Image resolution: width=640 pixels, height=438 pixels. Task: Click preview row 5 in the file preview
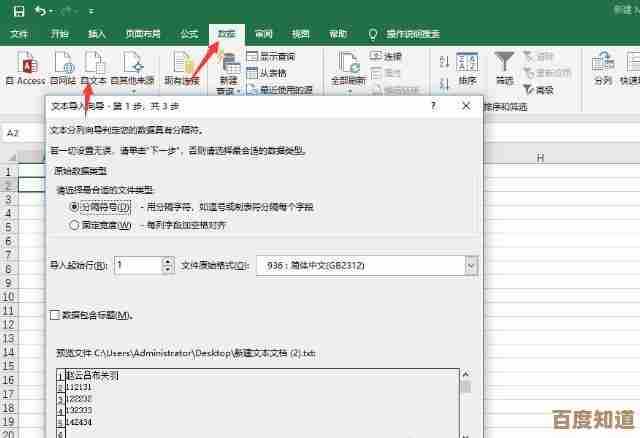click(x=79, y=422)
